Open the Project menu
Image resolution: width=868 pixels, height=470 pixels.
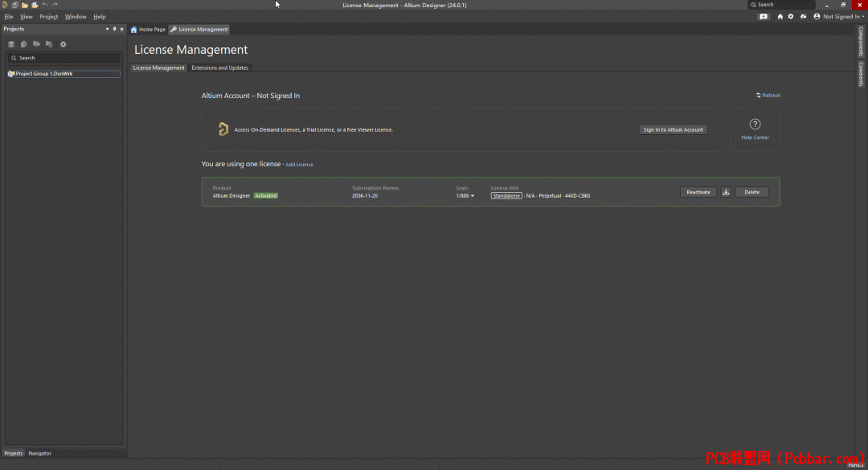click(x=49, y=17)
